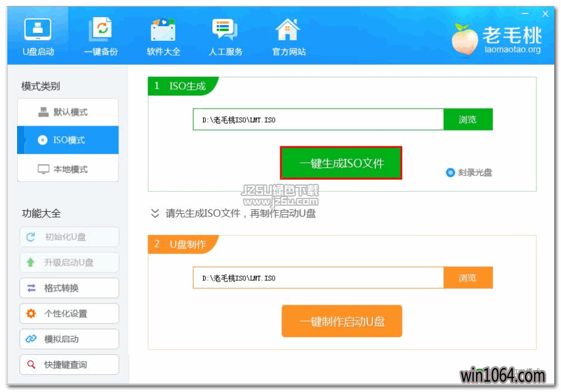Image resolution: width=561 pixels, height=392 pixels.
Task: Click U盘制作 ISO path input field
Action: tap(318, 277)
